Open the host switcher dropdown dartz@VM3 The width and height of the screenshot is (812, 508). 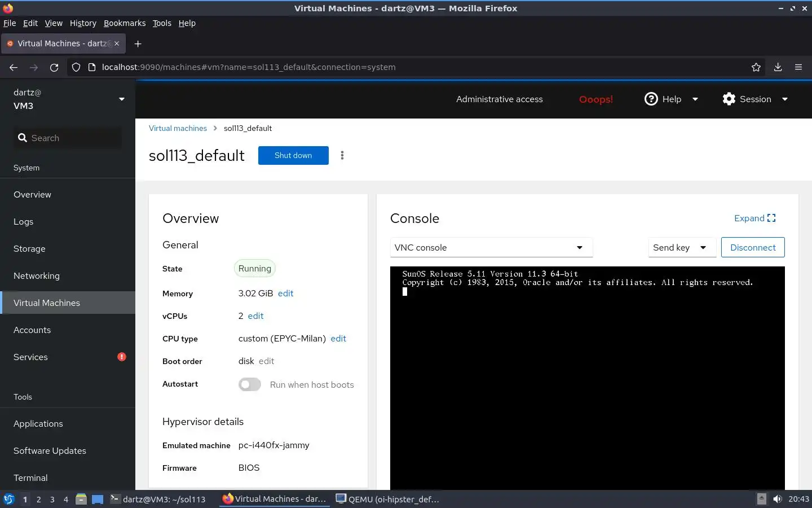tap(68, 99)
